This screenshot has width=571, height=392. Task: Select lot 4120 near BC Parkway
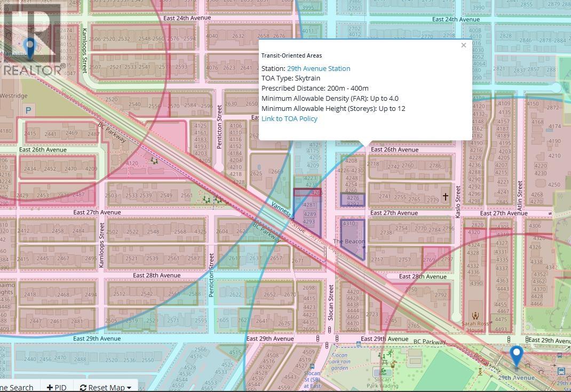[131, 163]
